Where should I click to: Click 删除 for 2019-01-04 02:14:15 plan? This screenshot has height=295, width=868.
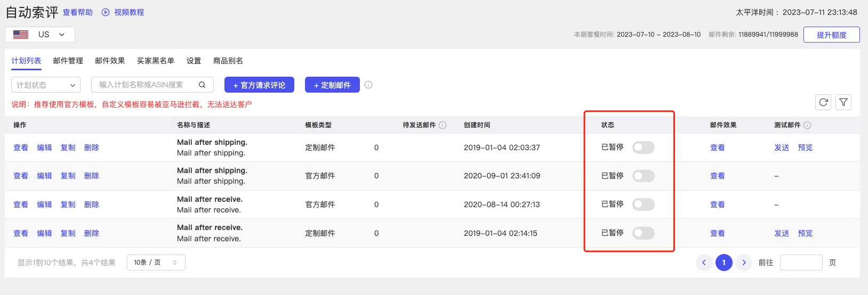[x=92, y=233]
